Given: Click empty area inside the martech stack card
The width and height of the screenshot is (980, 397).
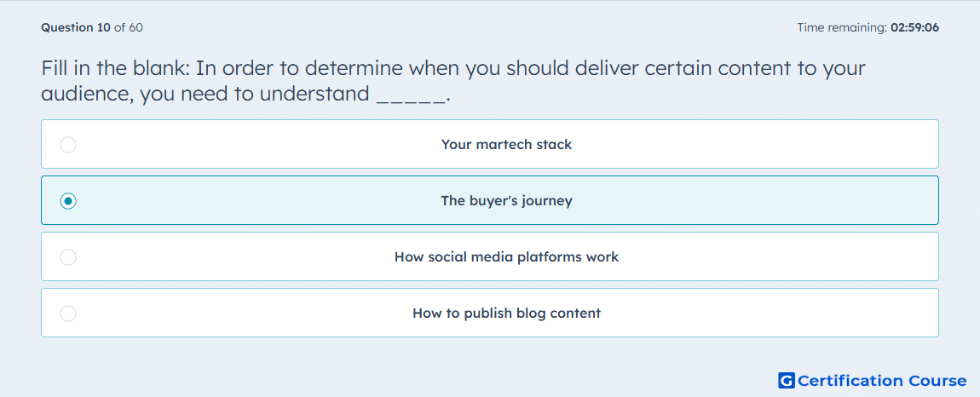Looking at the screenshot, I should pyautogui.click(x=750, y=145).
